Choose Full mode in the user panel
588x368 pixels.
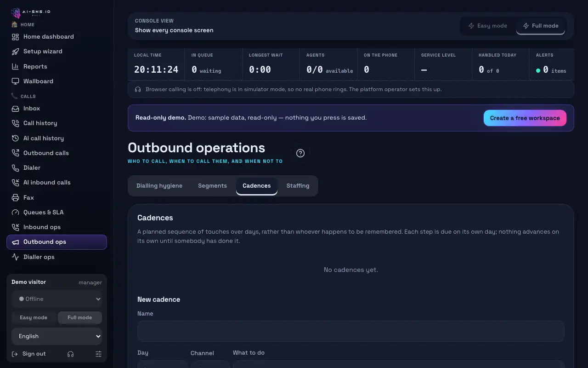point(80,318)
